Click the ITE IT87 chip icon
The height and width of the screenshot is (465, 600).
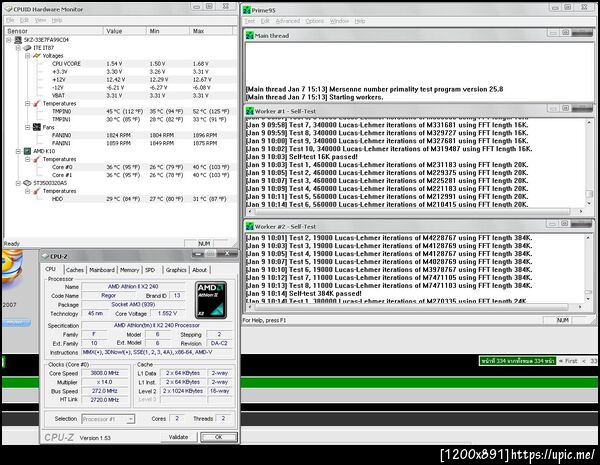point(27,48)
